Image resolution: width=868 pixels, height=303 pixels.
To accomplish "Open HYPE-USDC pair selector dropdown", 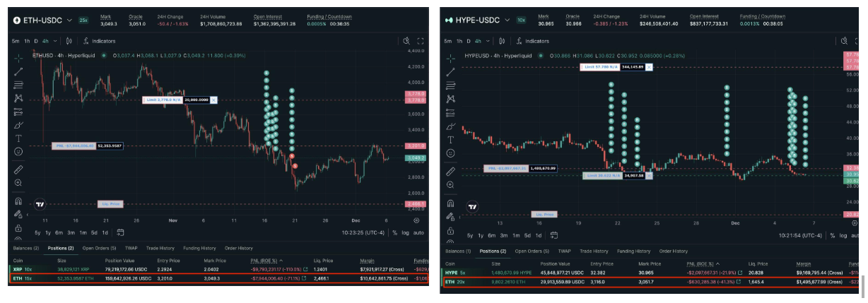I will click(498, 20).
